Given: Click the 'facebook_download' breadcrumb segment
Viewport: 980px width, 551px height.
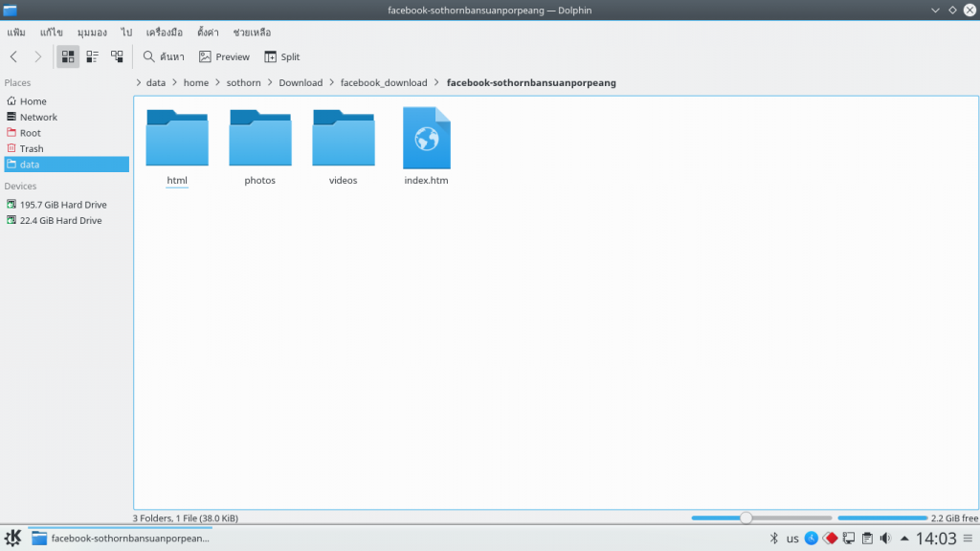Looking at the screenshot, I should 384,82.
